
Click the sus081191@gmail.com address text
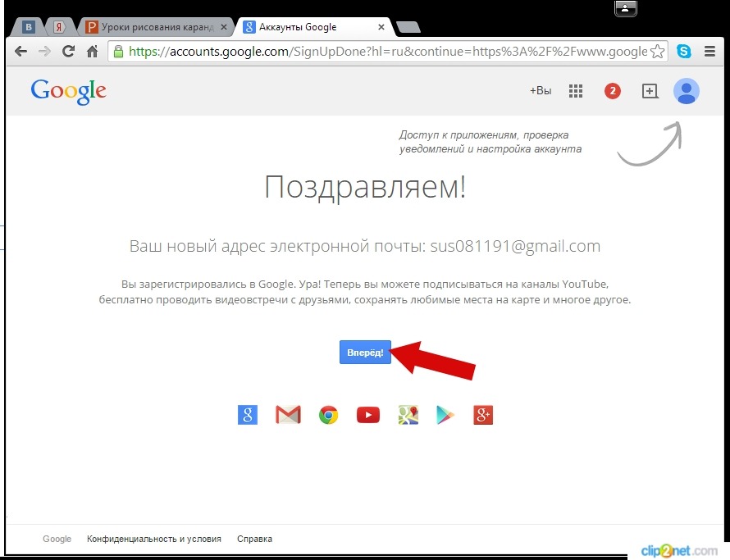coord(515,246)
